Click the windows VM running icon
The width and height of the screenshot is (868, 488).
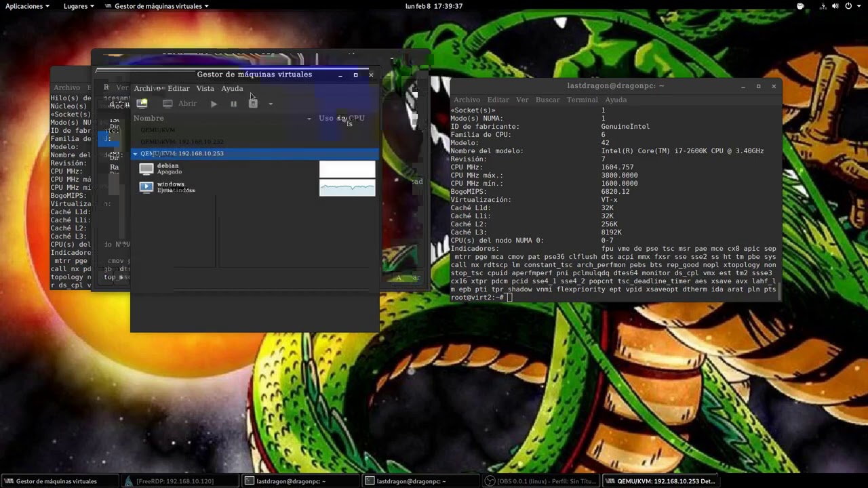146,187
